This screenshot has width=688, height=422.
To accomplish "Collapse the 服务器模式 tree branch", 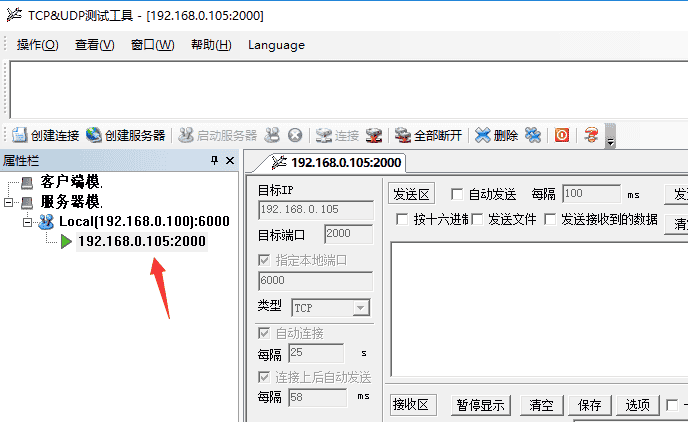I will (8, 202).
